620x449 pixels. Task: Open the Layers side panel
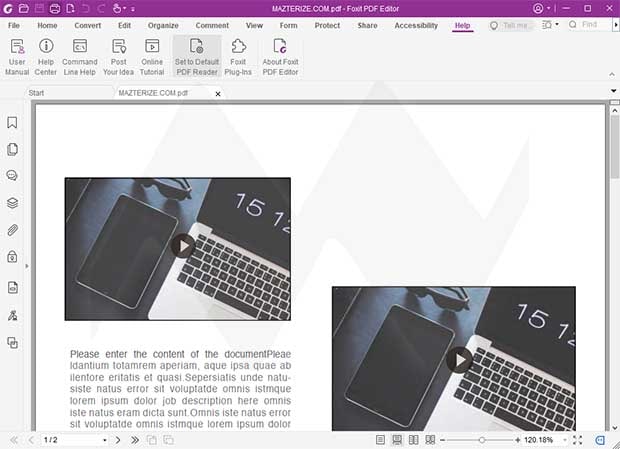(12, 203)
